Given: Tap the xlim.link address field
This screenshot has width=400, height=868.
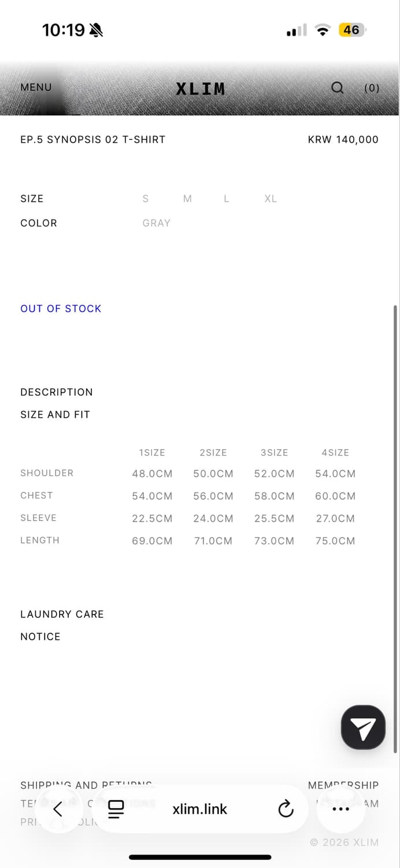Looking at the screenshot, I should [200, 808].
